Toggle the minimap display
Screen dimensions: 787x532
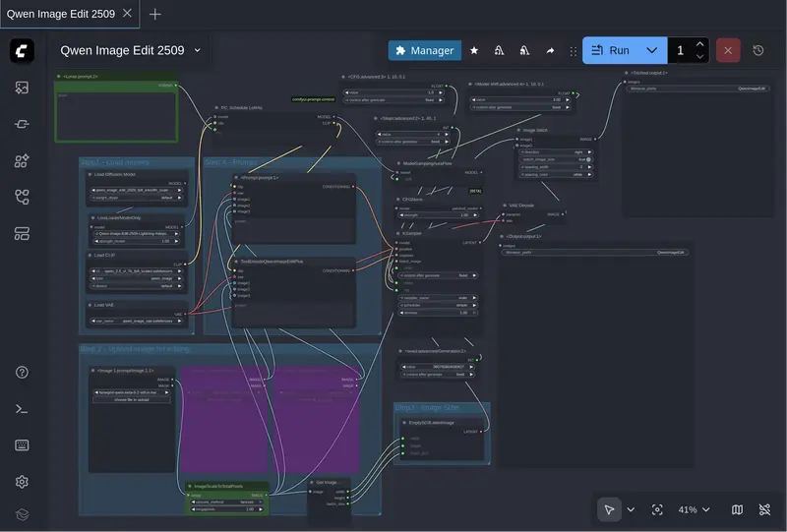[x=737, y=509]
